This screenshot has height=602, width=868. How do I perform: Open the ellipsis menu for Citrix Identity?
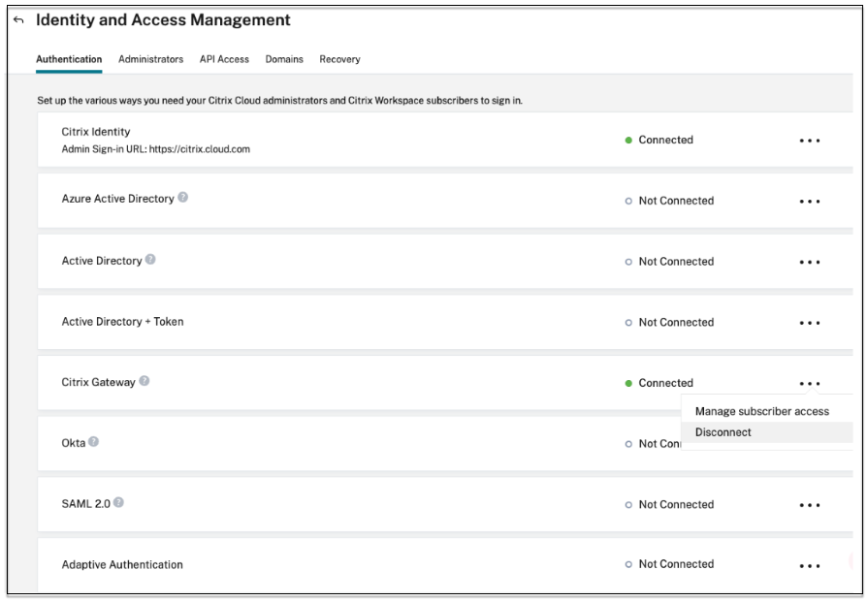810,141
